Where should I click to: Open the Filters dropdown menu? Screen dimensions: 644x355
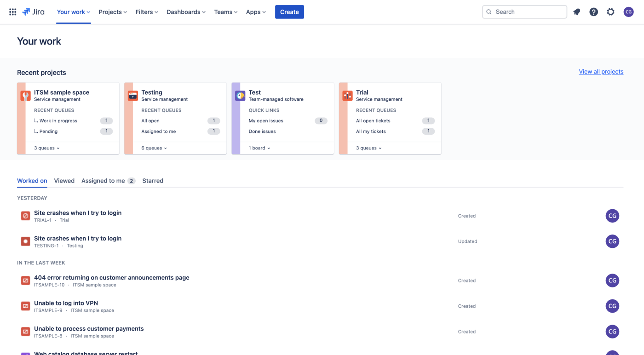coord(147,12)
